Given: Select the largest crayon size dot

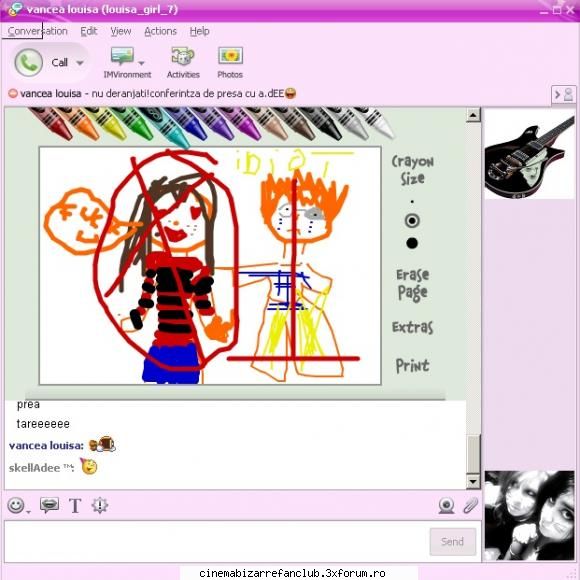Looking at the screenshot, I should coord(412,243).
